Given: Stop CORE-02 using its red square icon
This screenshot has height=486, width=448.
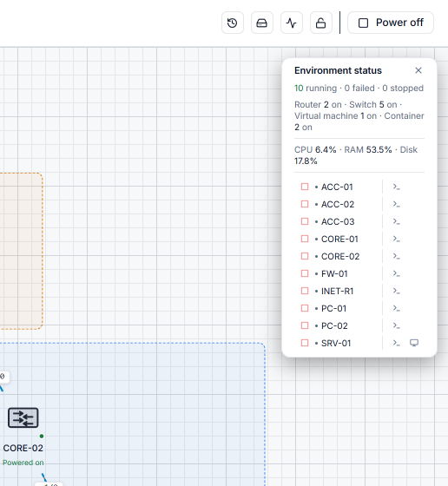Looking at the screenshot, I should pos(305,256).
